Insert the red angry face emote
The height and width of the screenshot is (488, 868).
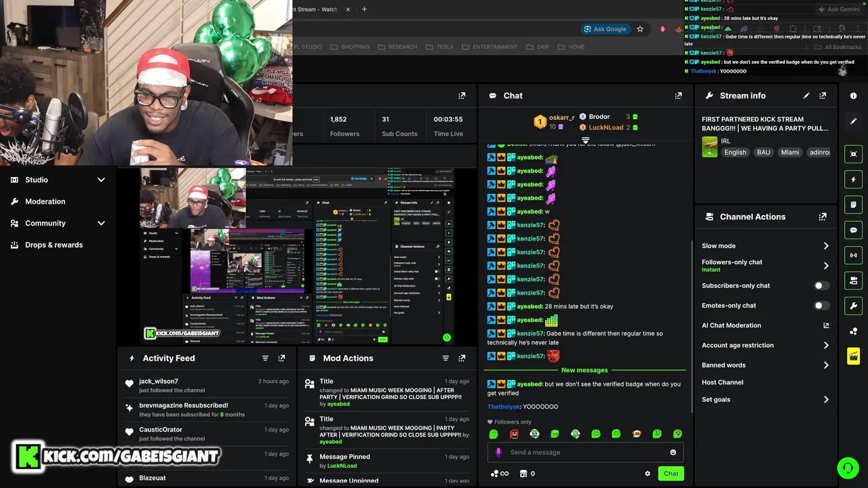click(514, 434)
